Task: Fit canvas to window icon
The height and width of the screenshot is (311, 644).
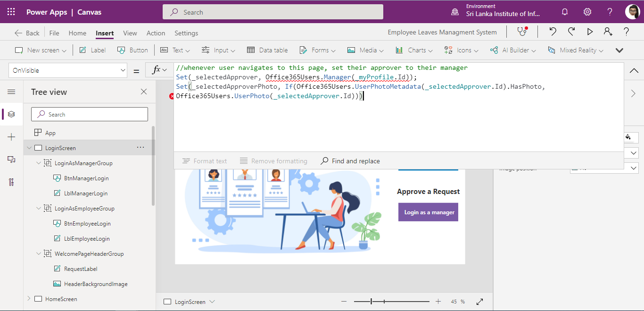Action: (480, 302)
